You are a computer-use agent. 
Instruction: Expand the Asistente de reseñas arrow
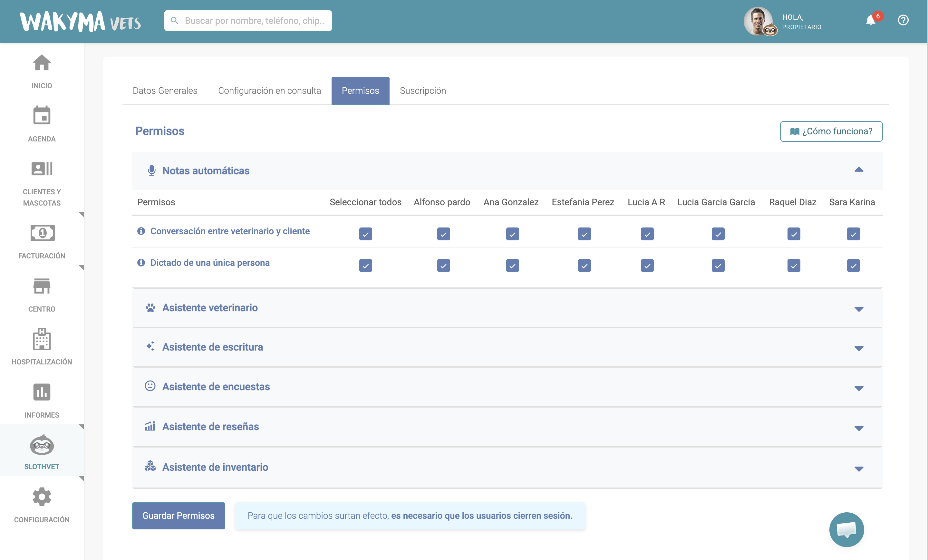point(859,428)
